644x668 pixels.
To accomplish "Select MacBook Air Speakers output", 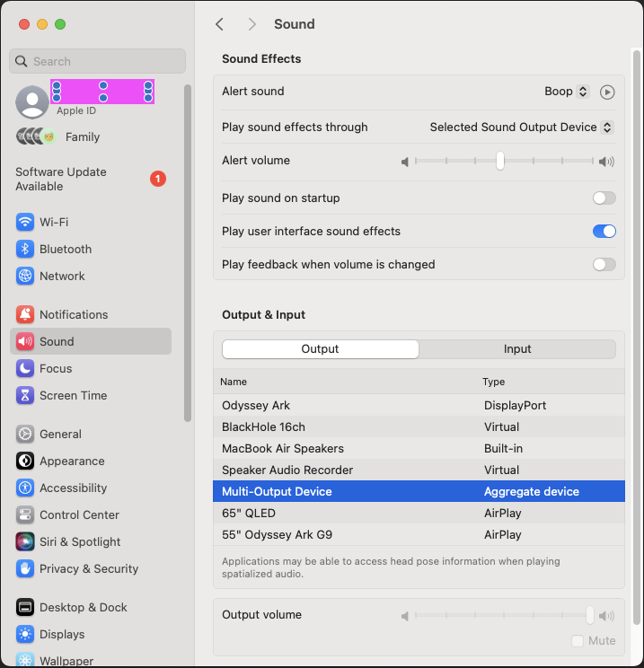I will (419, 448).
